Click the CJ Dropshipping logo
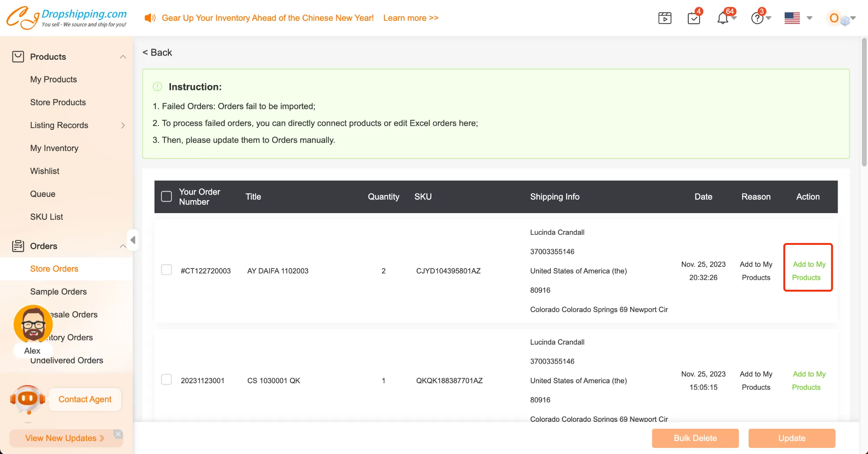Screen dimensions: 868x454 click(x=66, y=18)
